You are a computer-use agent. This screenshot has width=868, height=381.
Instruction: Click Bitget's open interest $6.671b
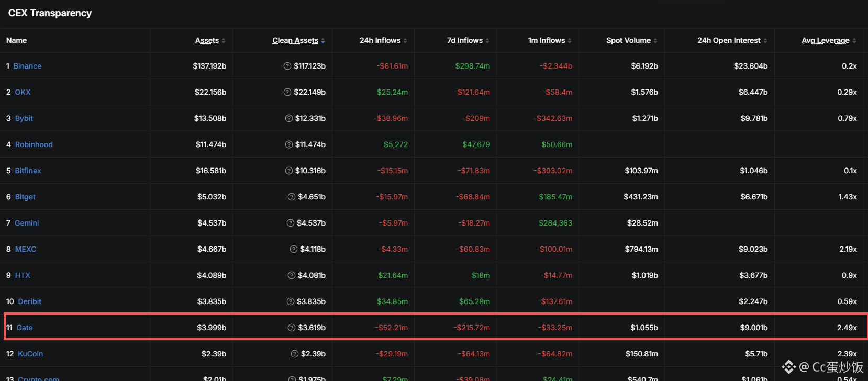(754, 197)
